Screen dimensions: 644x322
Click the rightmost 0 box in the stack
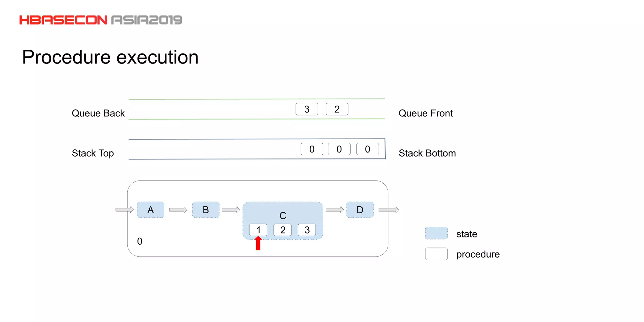[367, 149]
